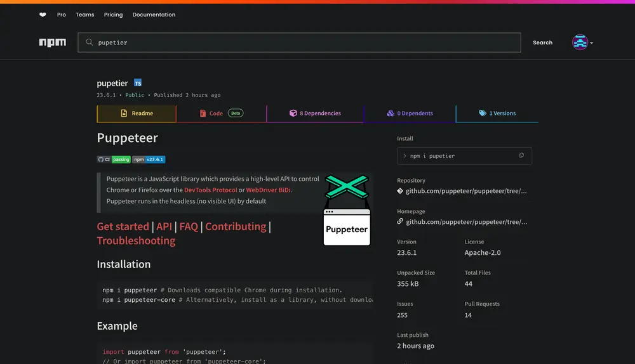This screenshot has height=364, width=635.
Task: Click the npm i puppeteer-core code line
Action: 237,300
